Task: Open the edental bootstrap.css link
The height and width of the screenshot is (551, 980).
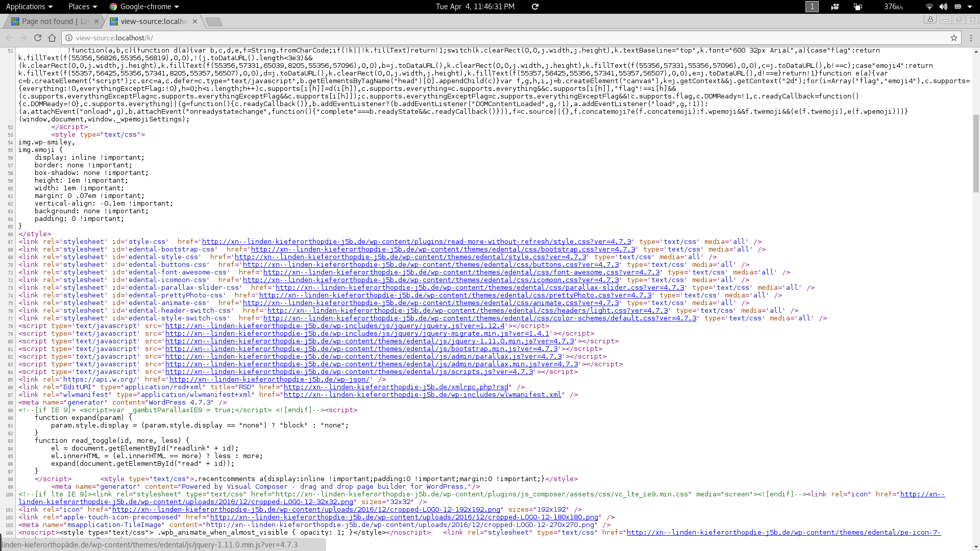Action: coord(443,249)
